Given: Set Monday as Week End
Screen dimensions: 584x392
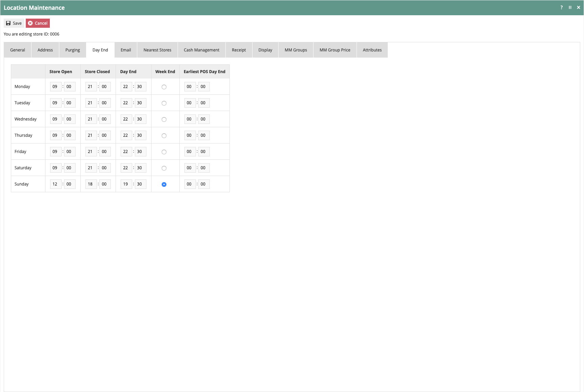Looking at the screenshot, I should pos(164,87).
